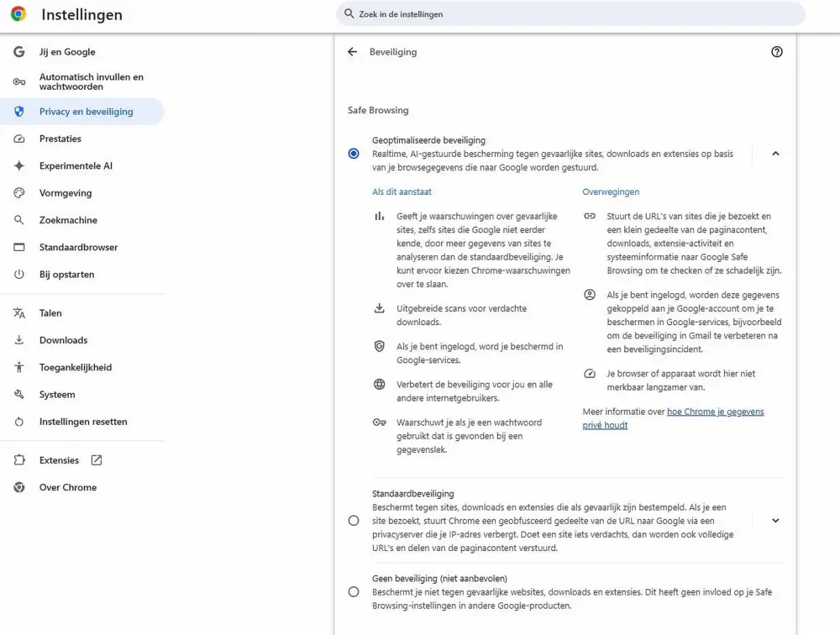Focus the Zoek in de instellingen field
Image resolution: width=840 pixels, height=635 pixels.
(x=570, y=14)
